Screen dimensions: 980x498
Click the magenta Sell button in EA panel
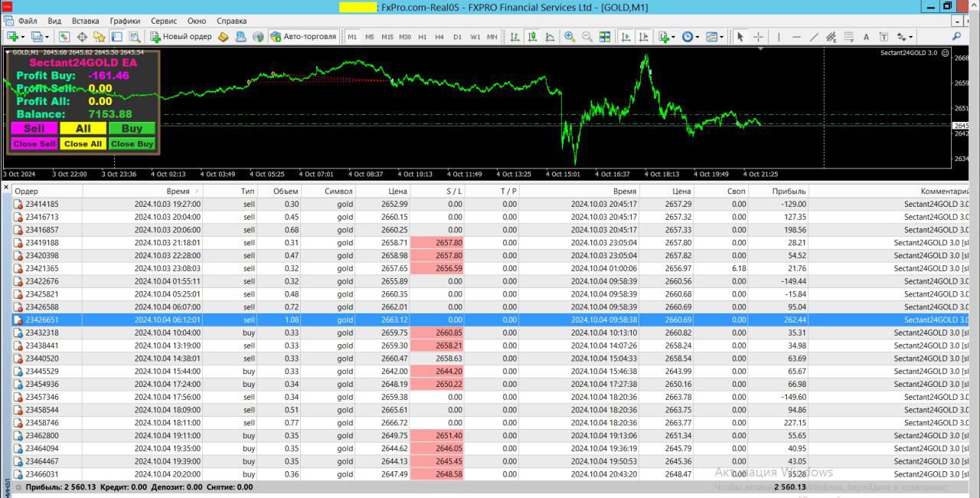(x=34, y=129)
